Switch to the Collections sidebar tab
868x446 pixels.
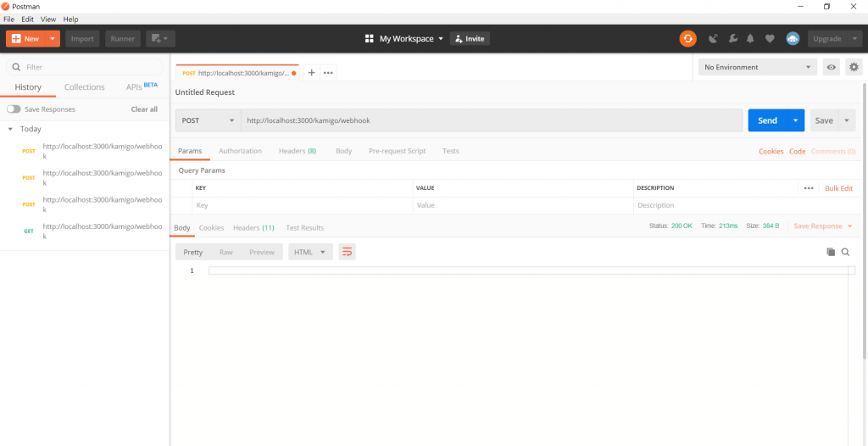coord(84,87)
